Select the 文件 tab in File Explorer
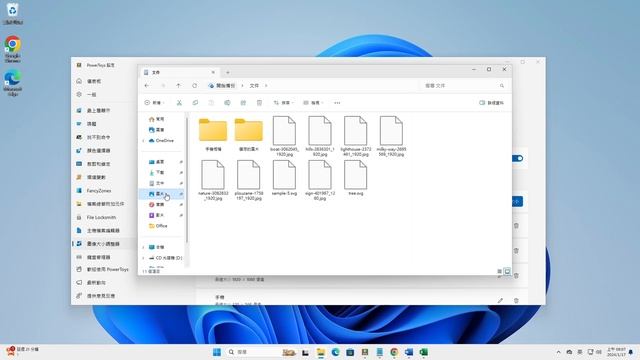Viewport: 640px width, 360px height. coord(179,72)
